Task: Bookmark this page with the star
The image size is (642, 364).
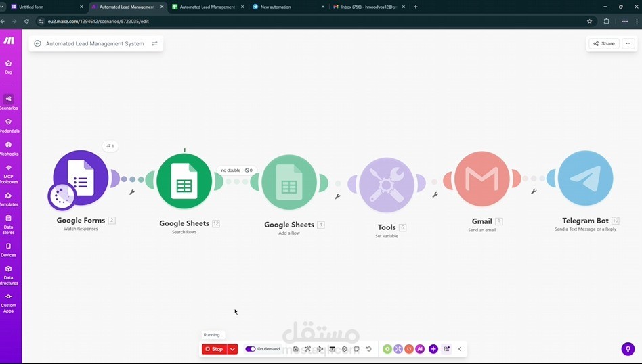Action: (590, 21)
